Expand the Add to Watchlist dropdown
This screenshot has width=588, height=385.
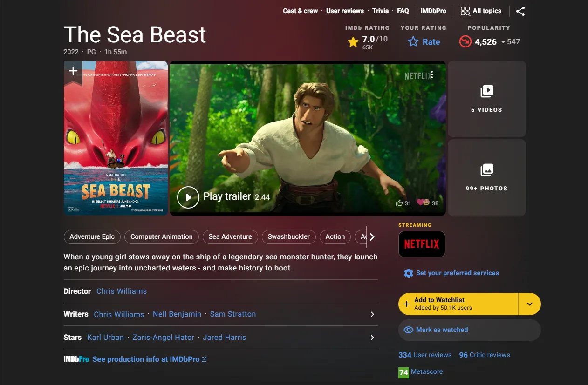point(529,304)
